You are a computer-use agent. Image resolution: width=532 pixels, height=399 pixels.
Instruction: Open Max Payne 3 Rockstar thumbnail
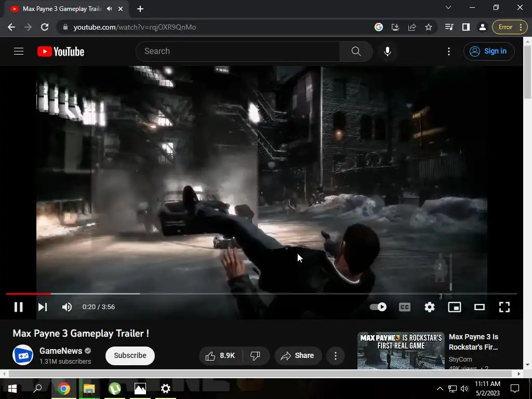pyautogui.click(x=401, y=351)
